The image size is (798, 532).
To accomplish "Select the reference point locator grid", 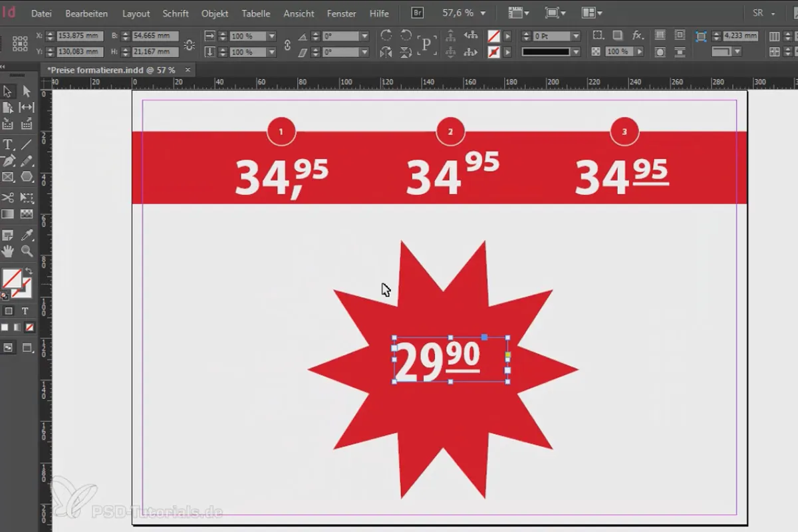I will pyautogui.click(x=19, y=44).
